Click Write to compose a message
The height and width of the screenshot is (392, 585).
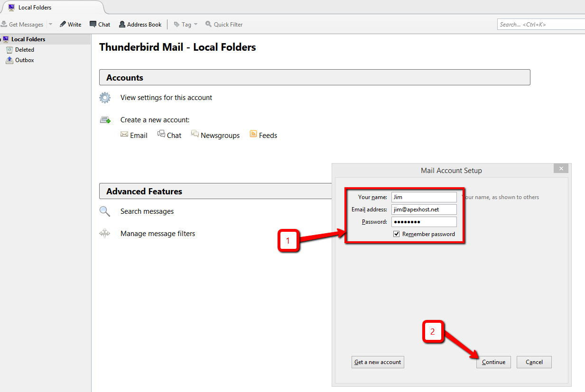click(70, 24)
